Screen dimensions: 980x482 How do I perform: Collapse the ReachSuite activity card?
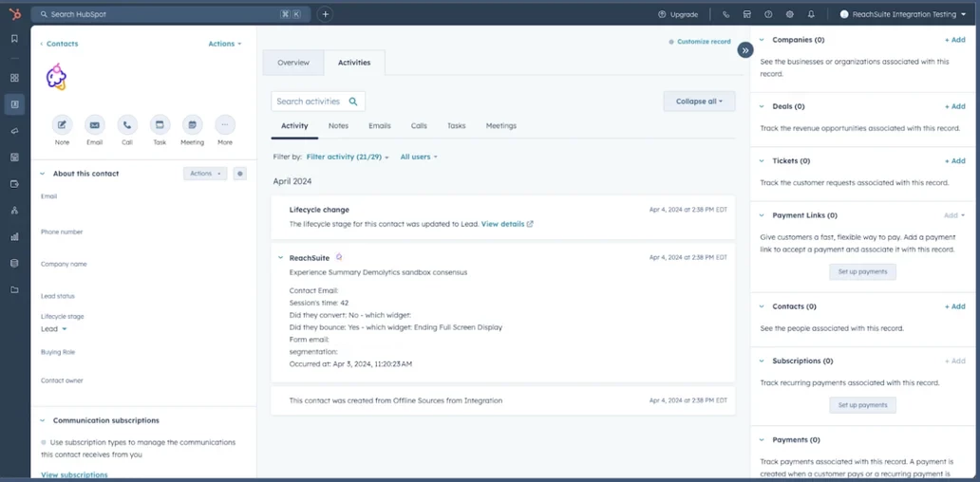click(x=281, y=257)
